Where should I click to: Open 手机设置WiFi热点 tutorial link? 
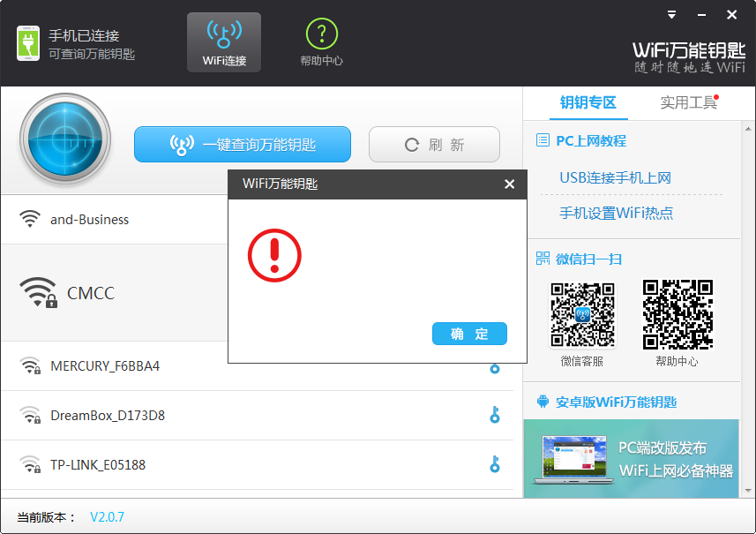click(616, 214)
